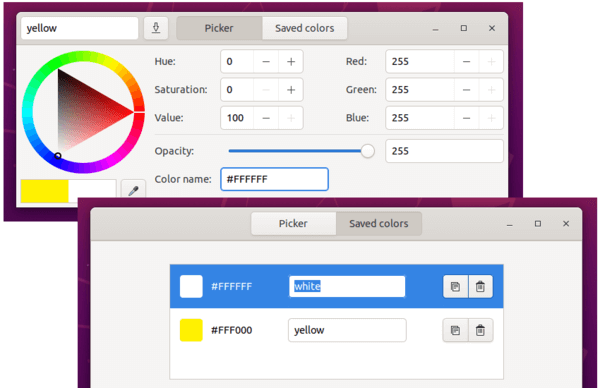Screen dimensions: 600x388
Task: Save the color with the download-arrow button
Action: click(156, 28)
